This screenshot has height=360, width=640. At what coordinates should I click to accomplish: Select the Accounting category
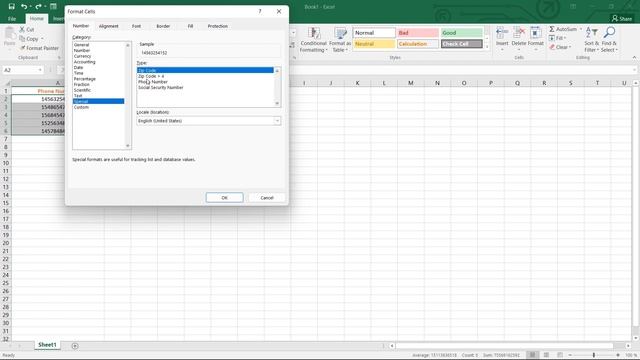(84, 62)
